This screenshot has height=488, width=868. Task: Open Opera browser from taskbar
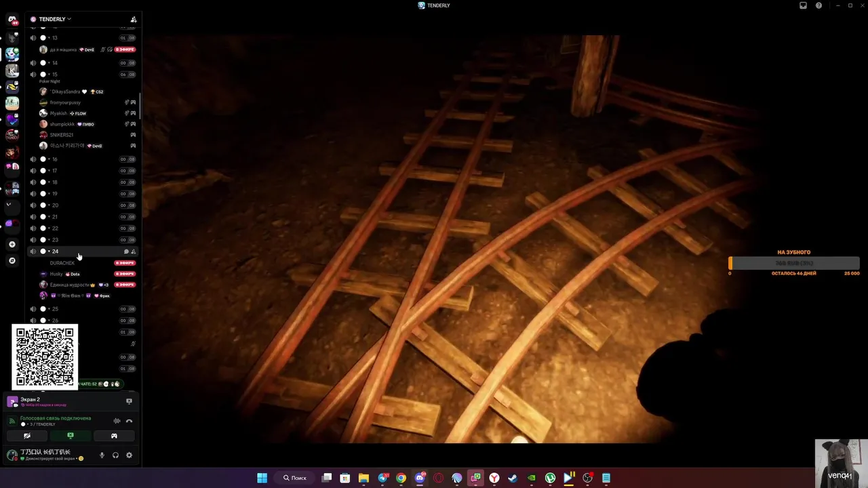(x=438, y=478)
